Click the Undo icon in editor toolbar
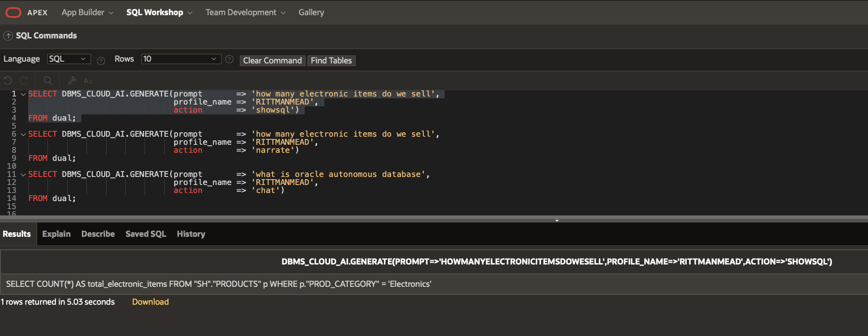868x336 pixels. [x=8, y=80]
